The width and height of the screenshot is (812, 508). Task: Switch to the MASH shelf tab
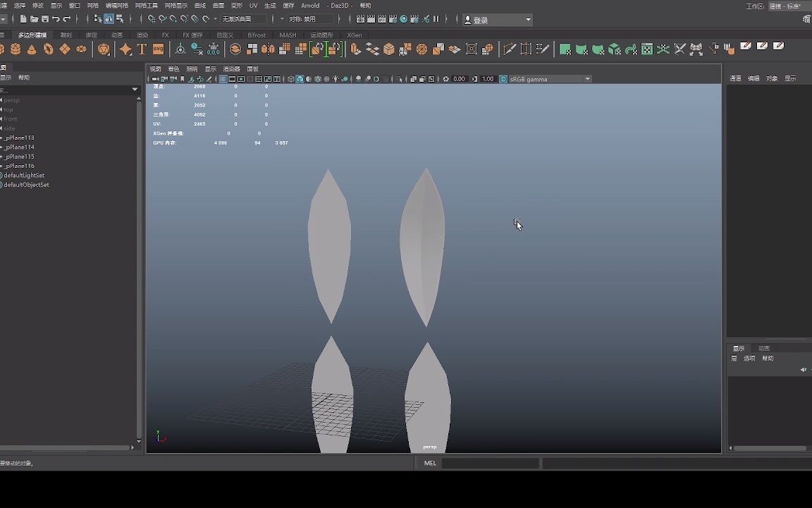pos(288,35)
